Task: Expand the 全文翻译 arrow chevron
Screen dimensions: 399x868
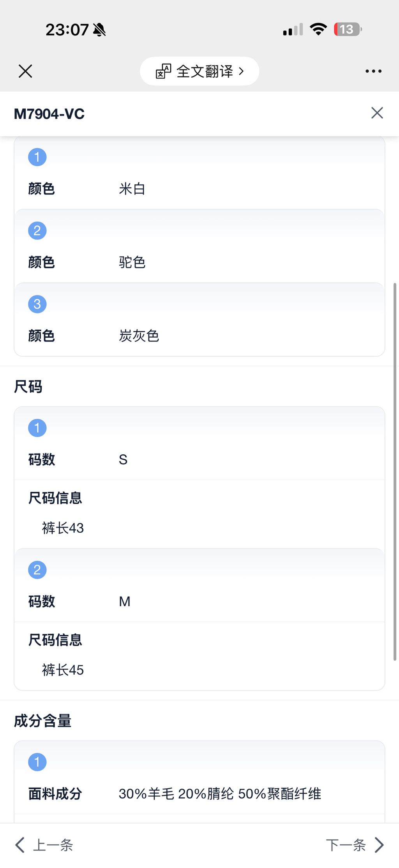Action: coord(242,71)
